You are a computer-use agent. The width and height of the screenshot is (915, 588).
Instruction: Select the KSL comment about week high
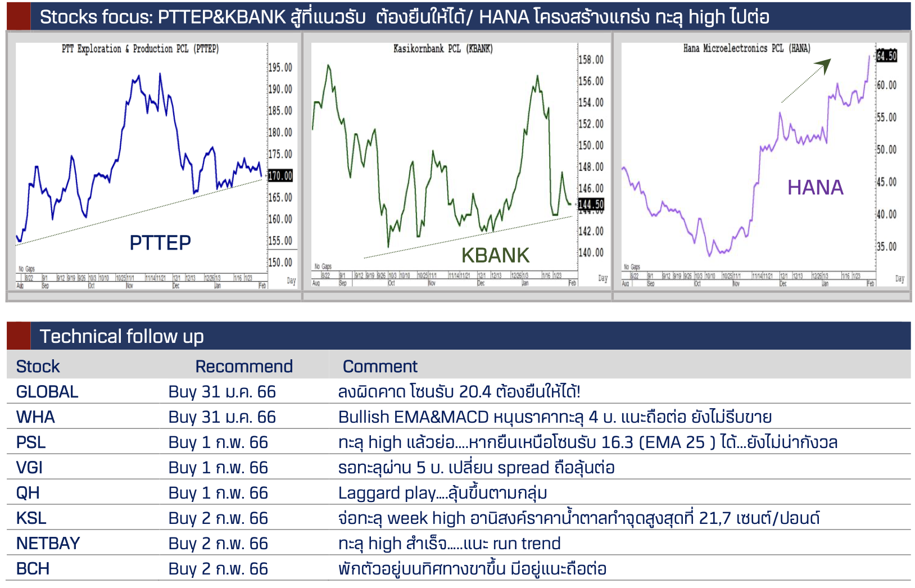[x=579, y=518]
